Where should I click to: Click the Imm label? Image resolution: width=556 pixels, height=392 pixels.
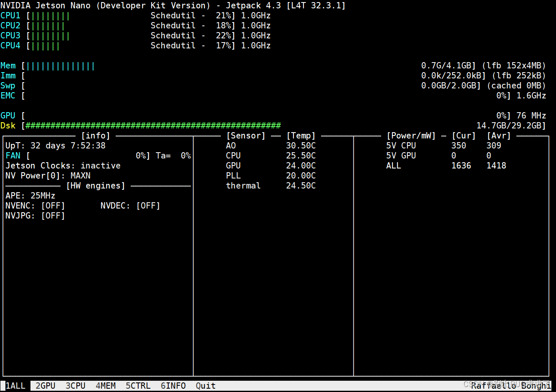coord(8,76)
